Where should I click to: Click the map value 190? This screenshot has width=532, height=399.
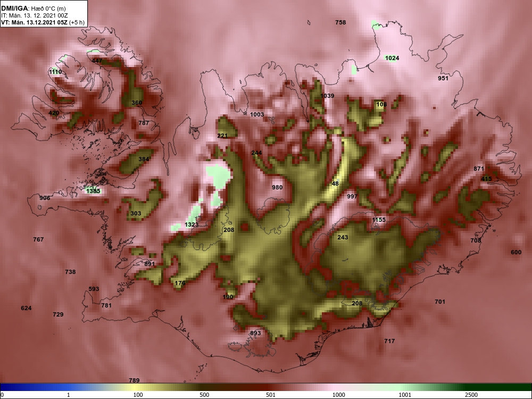coord(228,297)
